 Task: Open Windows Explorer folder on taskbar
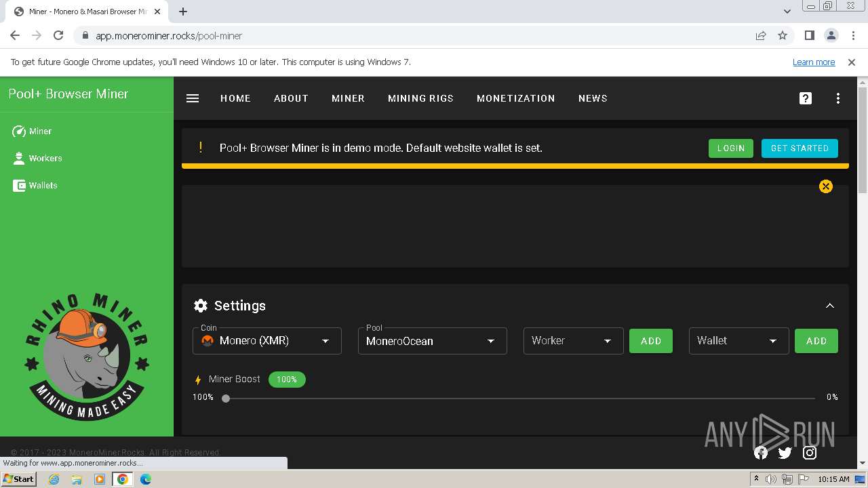coord(77,479)
